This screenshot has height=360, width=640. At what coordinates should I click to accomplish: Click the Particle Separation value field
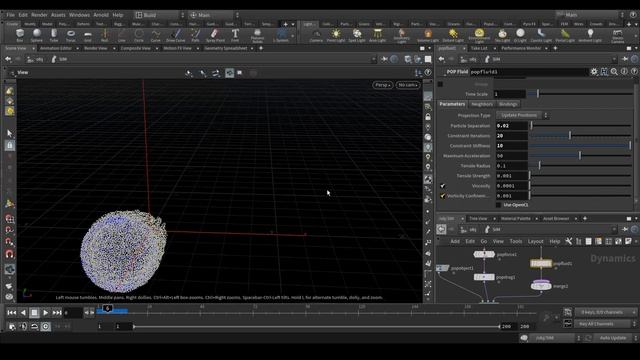(511, 126)
